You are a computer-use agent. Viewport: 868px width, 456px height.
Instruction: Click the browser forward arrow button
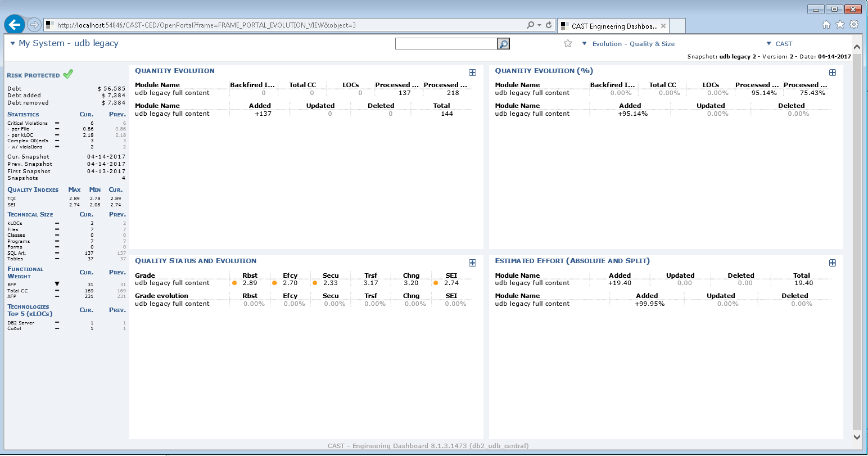pyautogui.click(x=34, y=25)
